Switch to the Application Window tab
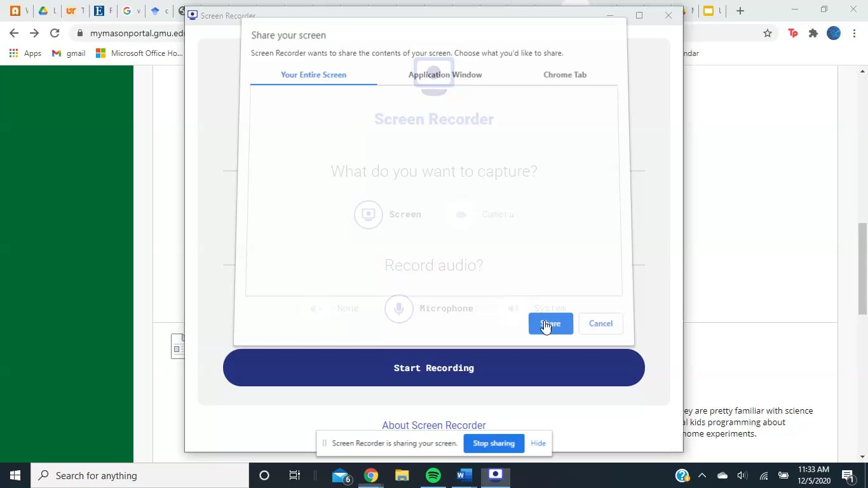868x488 pixels. 445,74
